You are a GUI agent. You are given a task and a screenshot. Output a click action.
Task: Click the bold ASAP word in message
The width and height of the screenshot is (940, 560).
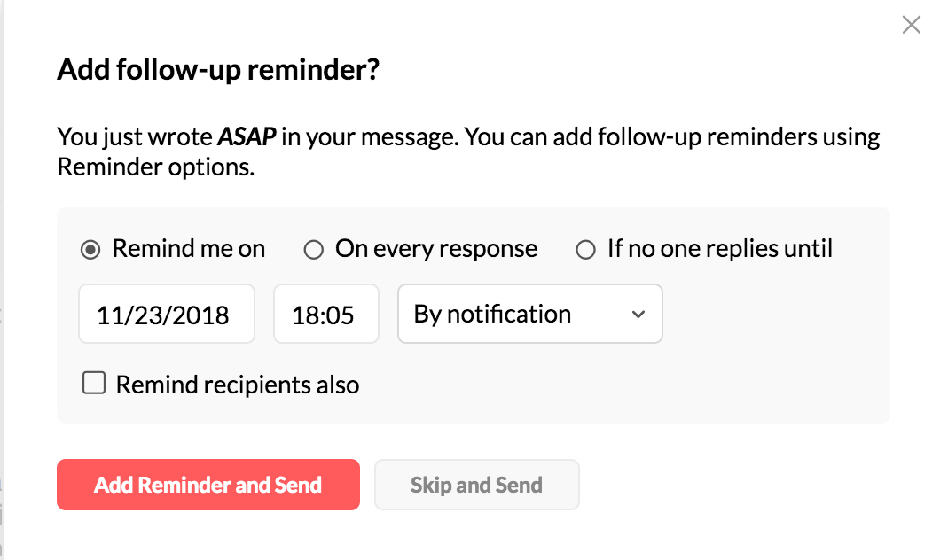coord(247,137)
